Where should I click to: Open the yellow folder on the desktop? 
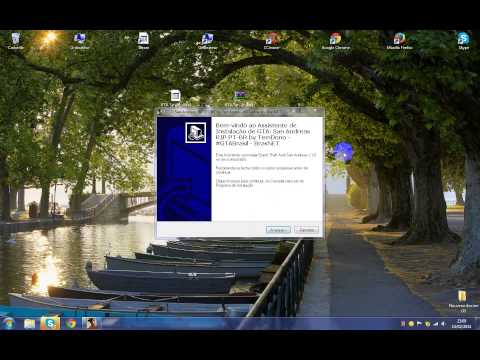(463, 301)
